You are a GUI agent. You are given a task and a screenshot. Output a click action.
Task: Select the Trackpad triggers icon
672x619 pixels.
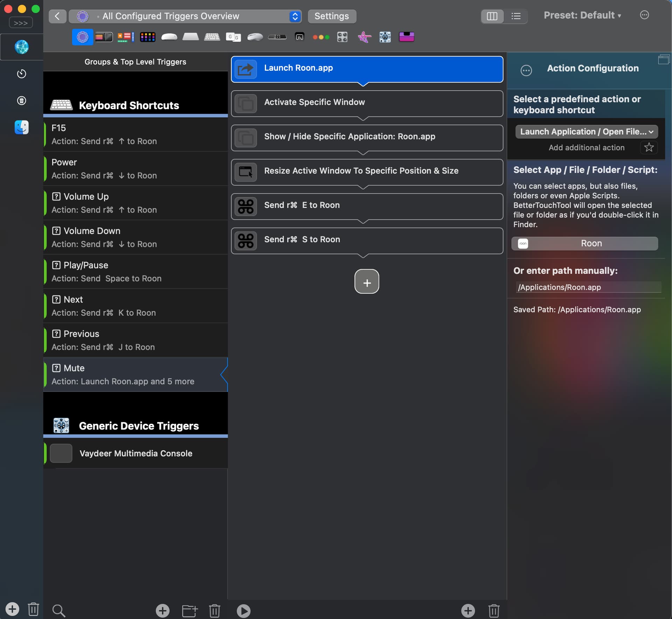pos(190,37)
